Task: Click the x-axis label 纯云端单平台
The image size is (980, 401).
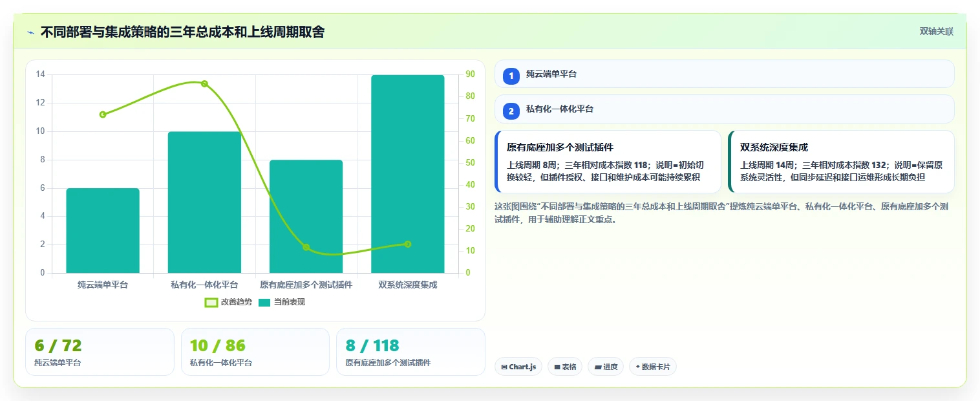Action: click(103, 285)
